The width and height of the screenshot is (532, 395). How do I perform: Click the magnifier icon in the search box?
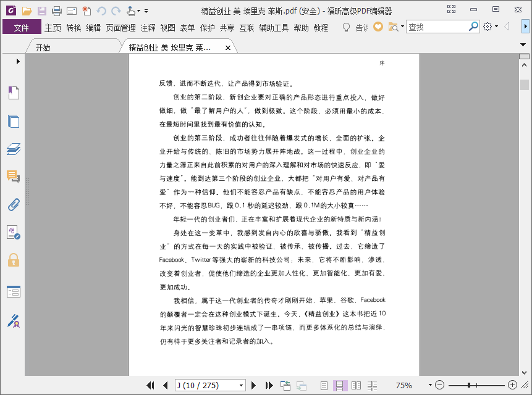(x=473, y=27)
